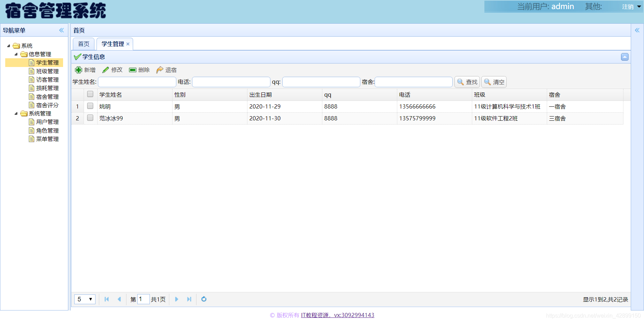644x322 pixels.
Task: Collapse the 系统 root tree node
Action: (x=9, y=46)
